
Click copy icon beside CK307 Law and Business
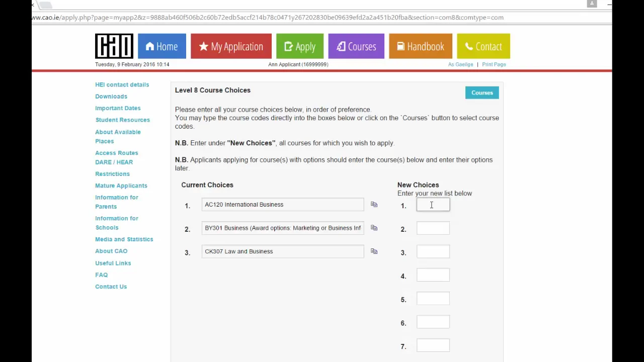374,251
